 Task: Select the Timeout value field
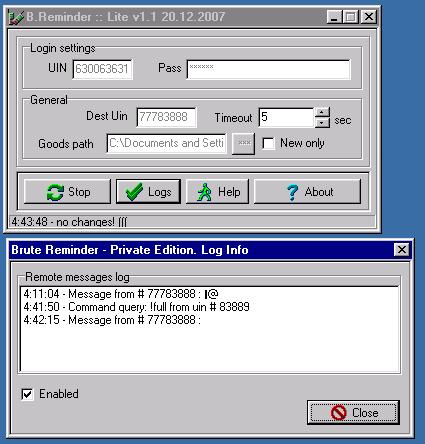click(286, 117)
